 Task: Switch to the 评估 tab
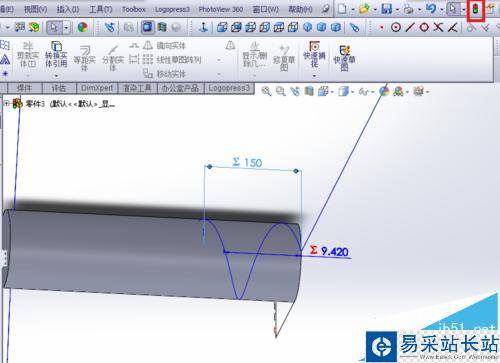[59, 88]
